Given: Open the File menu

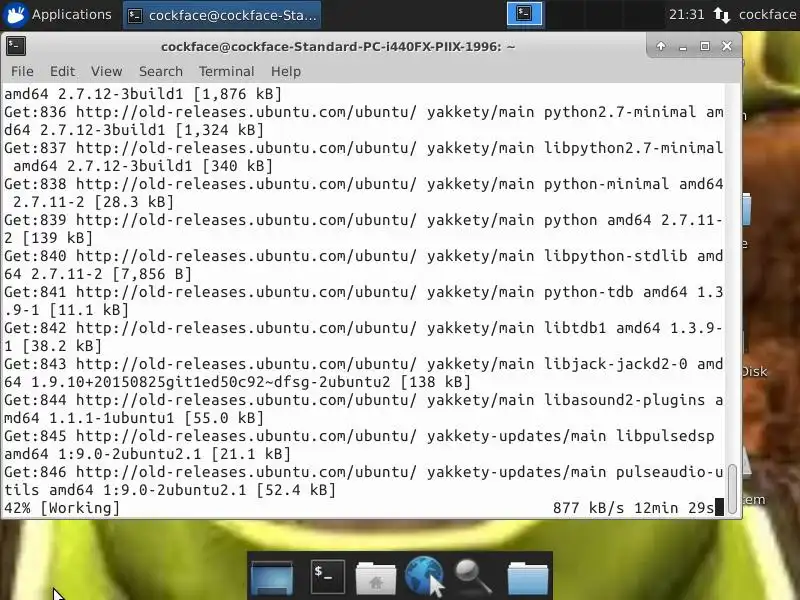Looking at the screenshot, I should click(x=22, y=71).
